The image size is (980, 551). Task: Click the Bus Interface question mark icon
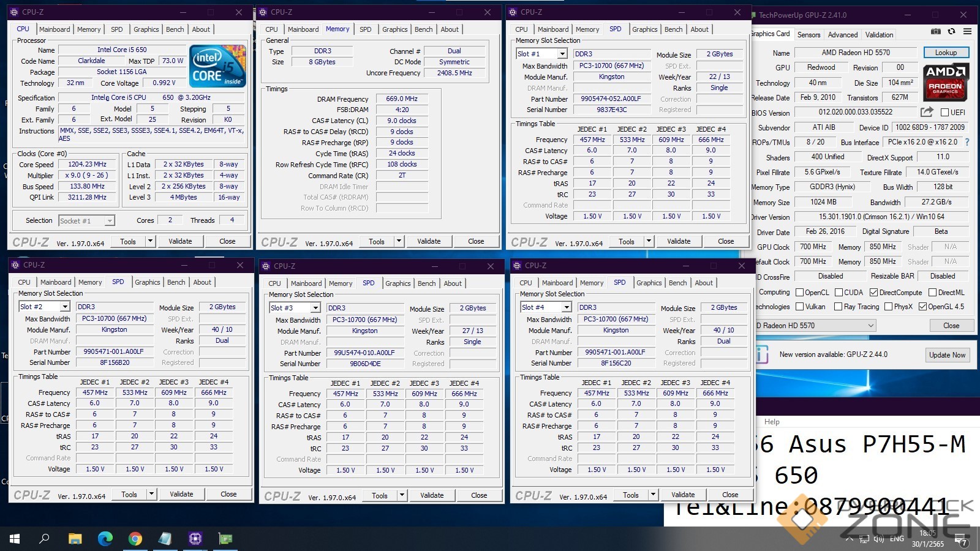point(967,142)
